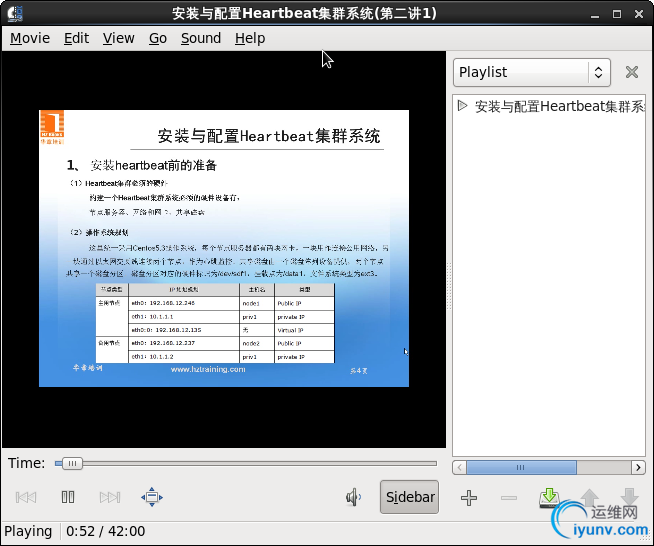Click the seek bar track midpoint

pyautogui.click(x=246, y=463)
